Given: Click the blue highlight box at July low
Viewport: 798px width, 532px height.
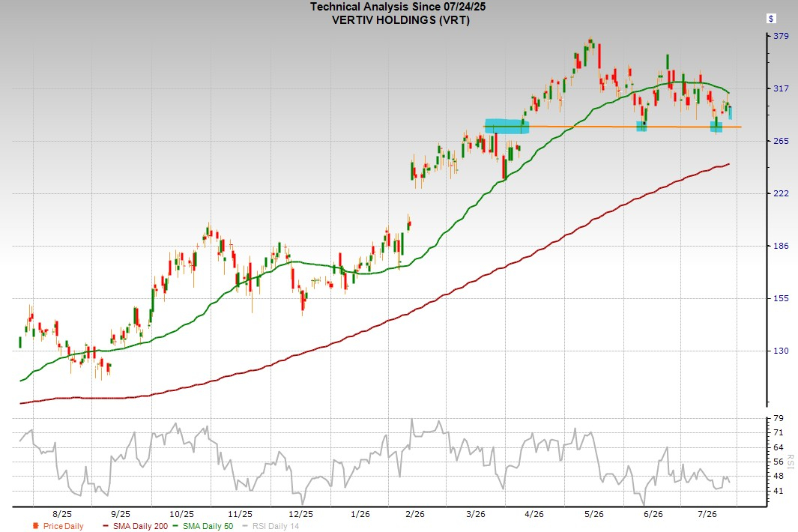Looking at the screenshot, I should point(716,127).
